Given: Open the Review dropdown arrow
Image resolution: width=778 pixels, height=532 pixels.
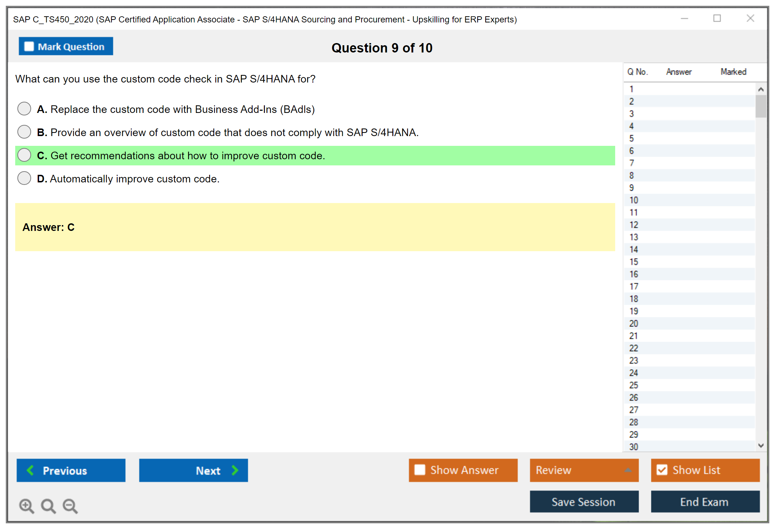Looking at the screenshot, I should (628, 470).
